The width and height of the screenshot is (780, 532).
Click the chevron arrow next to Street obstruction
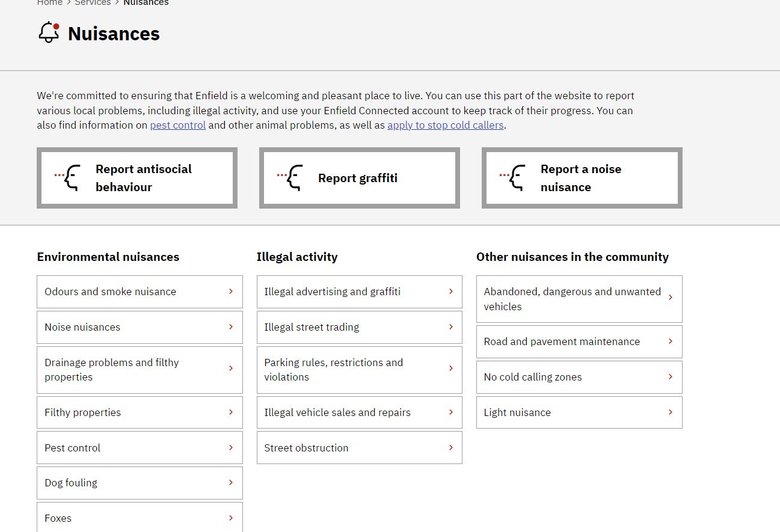click(x=450, y=447)
